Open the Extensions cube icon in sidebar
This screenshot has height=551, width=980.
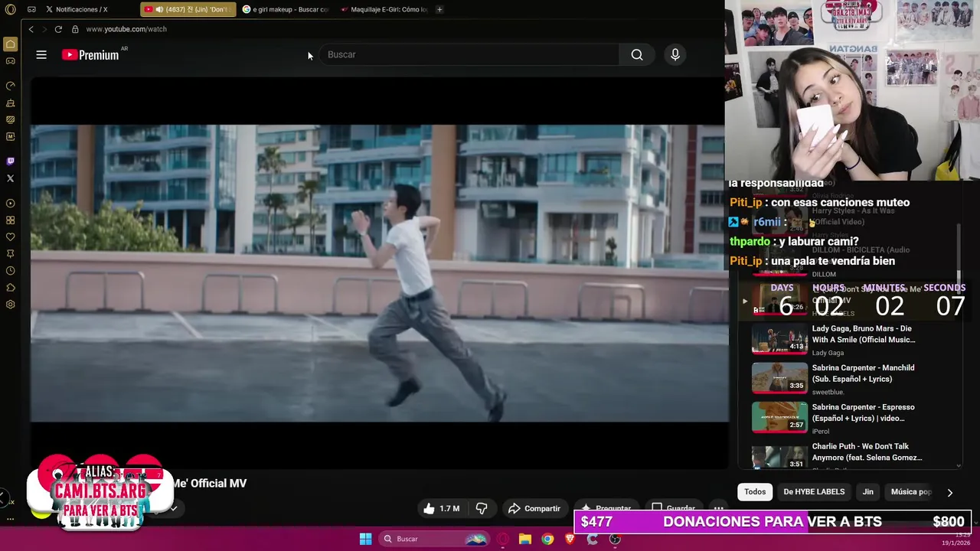coord(10,288)
